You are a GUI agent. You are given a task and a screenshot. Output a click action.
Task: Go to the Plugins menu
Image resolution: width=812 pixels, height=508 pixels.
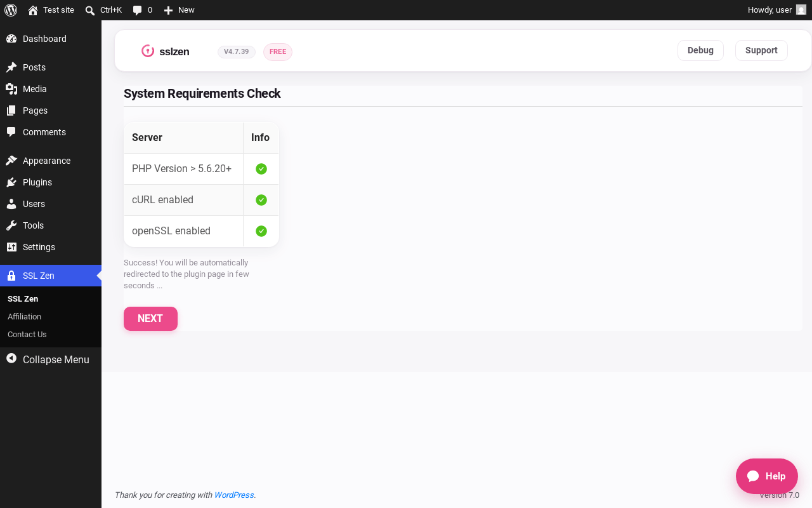pos(51,182)
